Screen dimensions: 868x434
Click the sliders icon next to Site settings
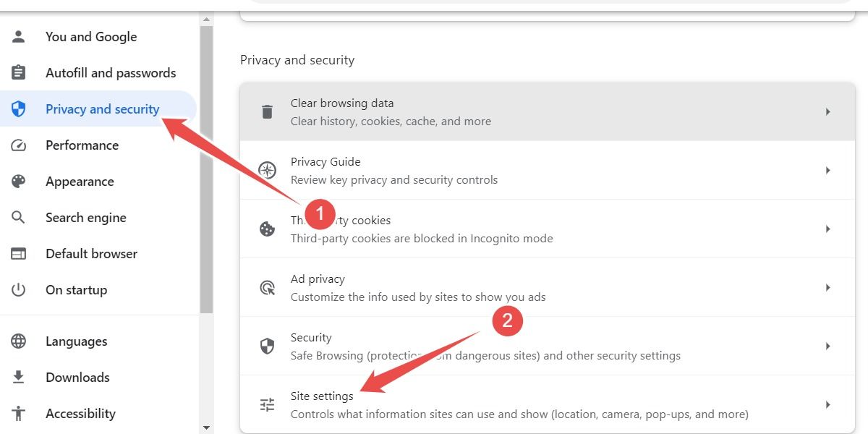(x=267, y=404)
